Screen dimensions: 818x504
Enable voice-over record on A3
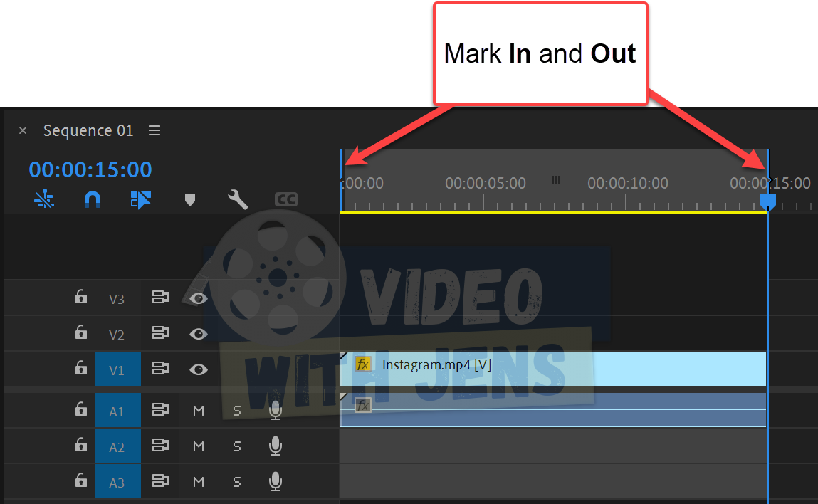click(x=276, y=481)
